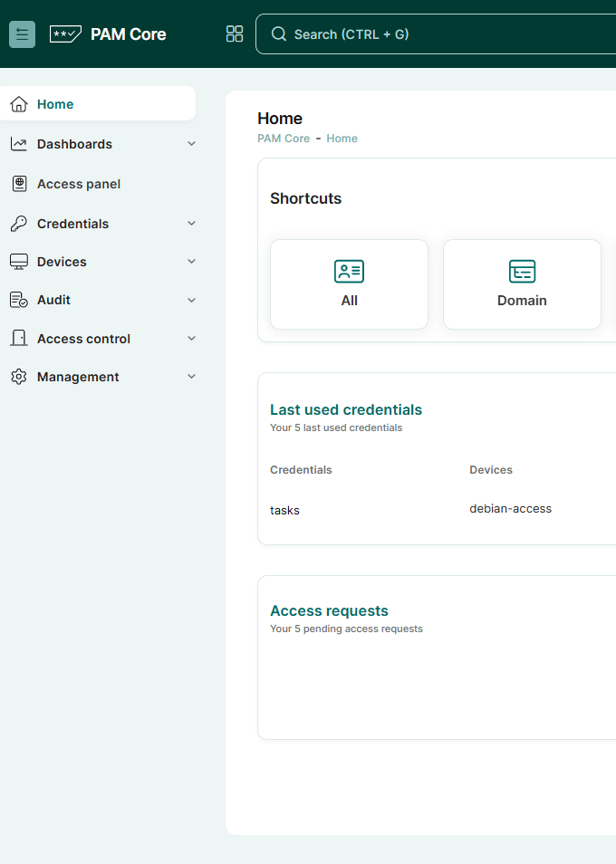The height and width of the screenshot is (864, 616).
Task: Expand the Management chevron
Action: [191, 377]
